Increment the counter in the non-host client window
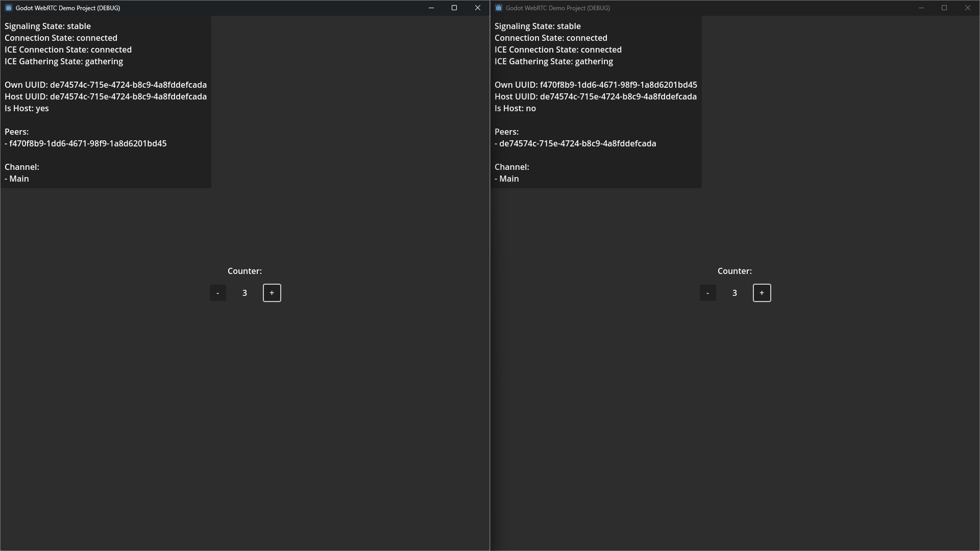Image resolution: width=980 pixels, height=551 pixels. pos(762,293)
